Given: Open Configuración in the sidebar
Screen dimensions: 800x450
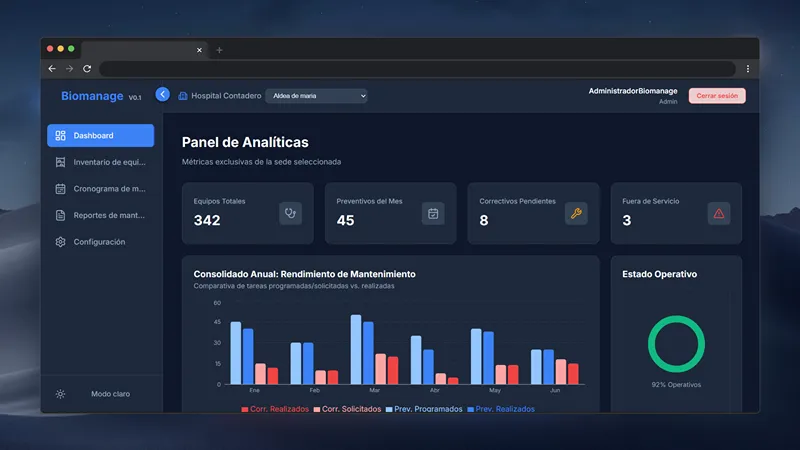Looking at the screenshot, I should click(x=101, y=242).
